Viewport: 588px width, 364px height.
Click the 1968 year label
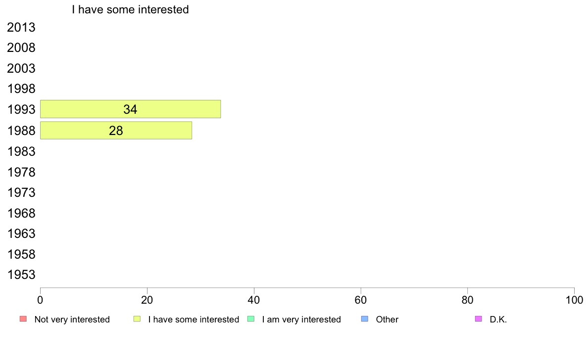point(21,213)
